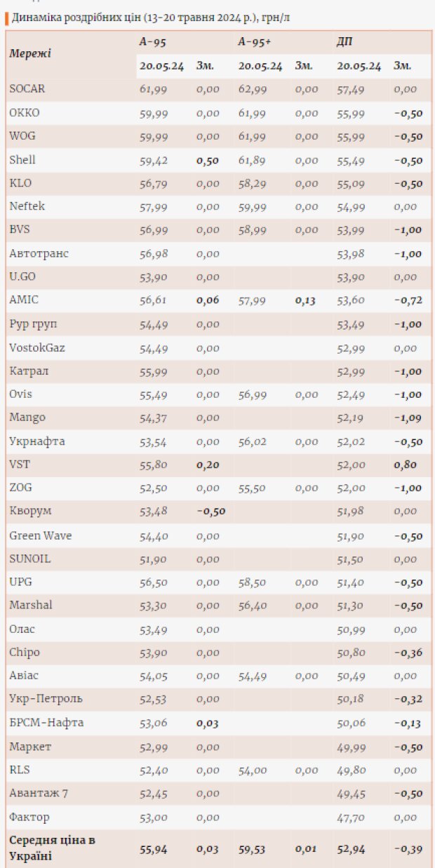The width and height of the screenshot is (435, 868).
Task: Click KLO diesel price 55,09
Action: pos(351,183)
